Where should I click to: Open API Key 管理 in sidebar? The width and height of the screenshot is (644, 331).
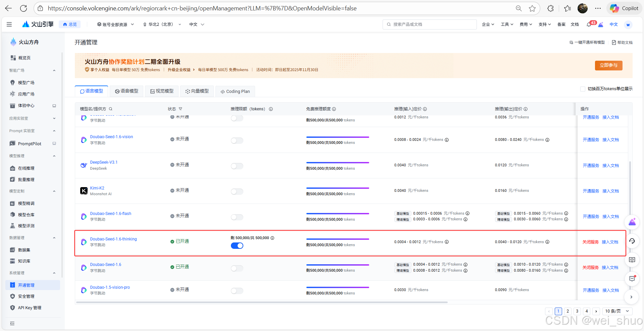[30, 308]
